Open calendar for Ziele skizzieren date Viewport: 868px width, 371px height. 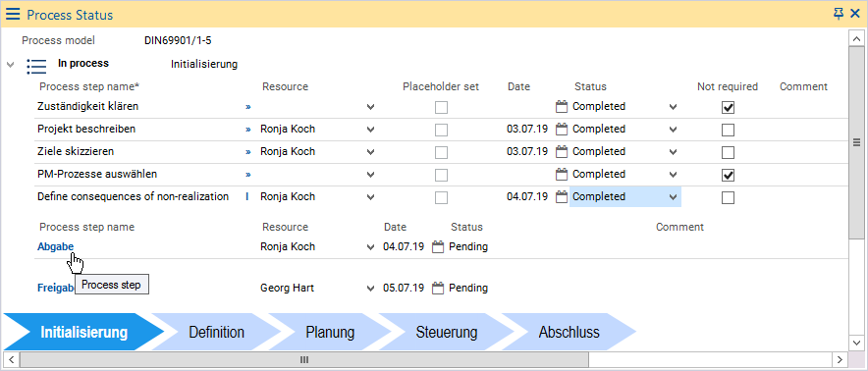coord(562,152)
